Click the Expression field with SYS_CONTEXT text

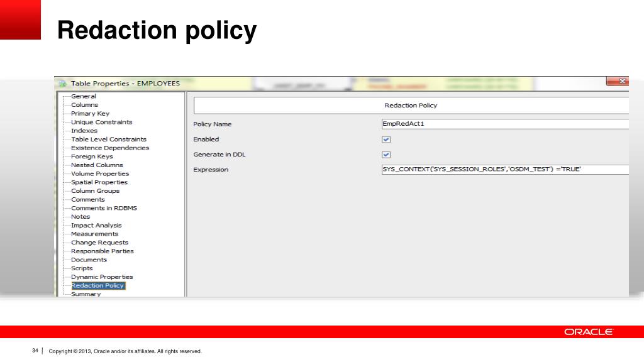click(x=505, y=170)
